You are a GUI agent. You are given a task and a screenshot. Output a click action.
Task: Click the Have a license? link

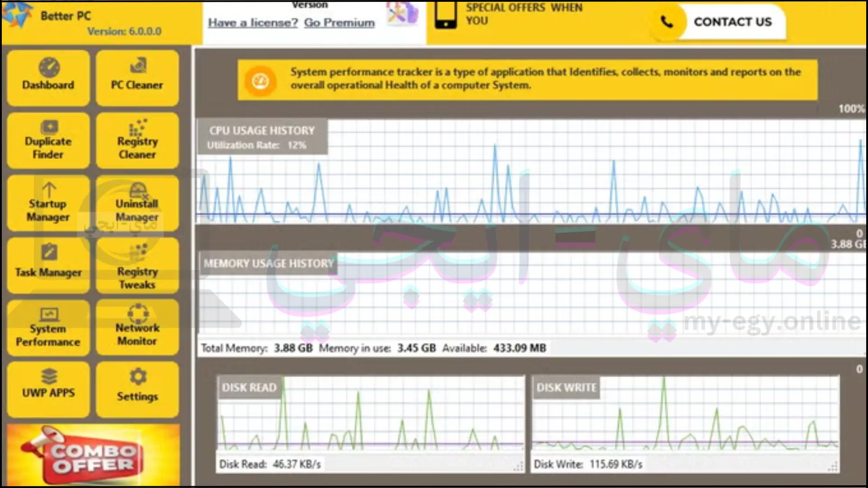pyautogui.click(x=253, y=23)
